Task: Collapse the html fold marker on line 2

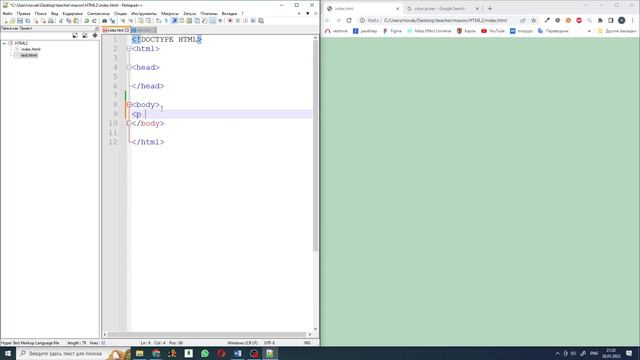Action: coord(129,49)
